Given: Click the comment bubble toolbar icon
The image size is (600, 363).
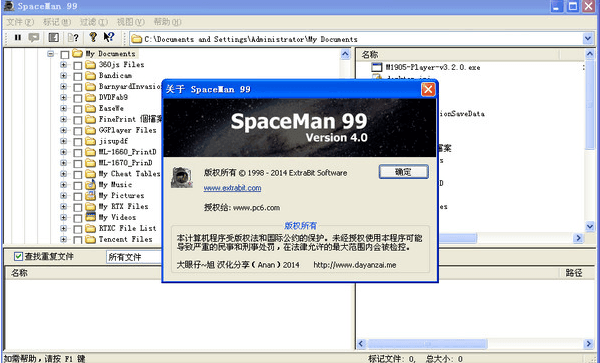Looking at the screenshot, I should tap(34, 37).
